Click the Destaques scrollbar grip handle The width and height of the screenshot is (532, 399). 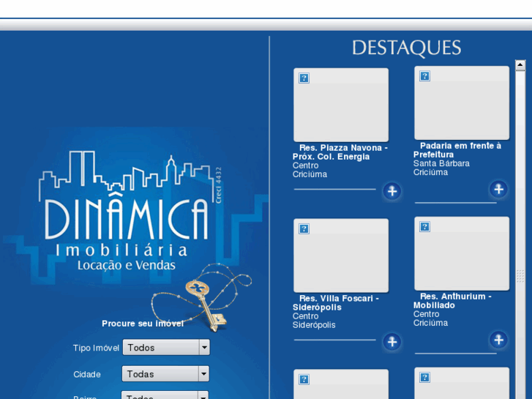pyautogui.click(x=520, y=276)
